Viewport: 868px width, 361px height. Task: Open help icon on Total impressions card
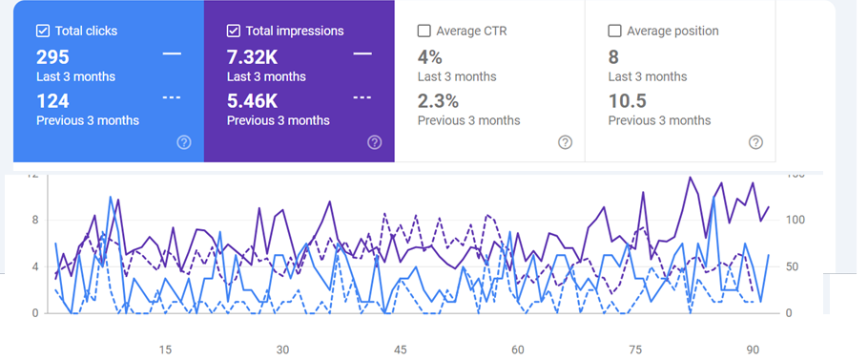coord(374,142)
